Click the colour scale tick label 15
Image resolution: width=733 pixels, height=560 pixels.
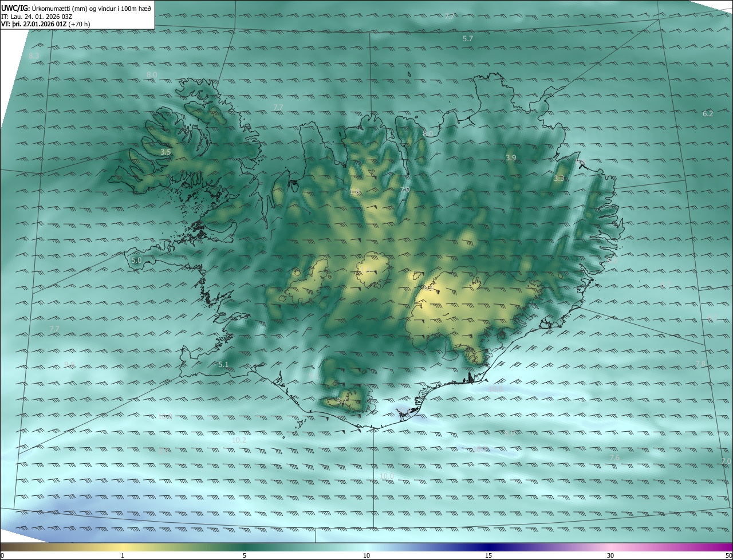(488, 555)
